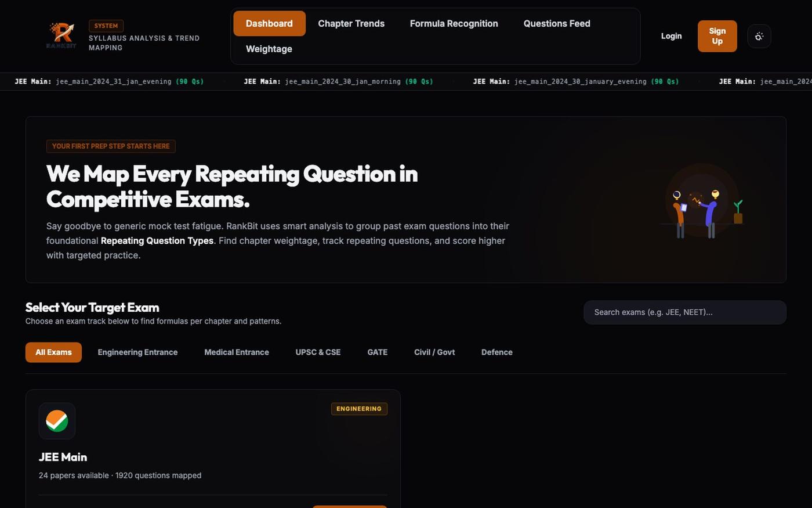Filter by Civil / Govt exams
Viewport: 812px width, 508px height.
pyautogui.click(x=434, y=352)
